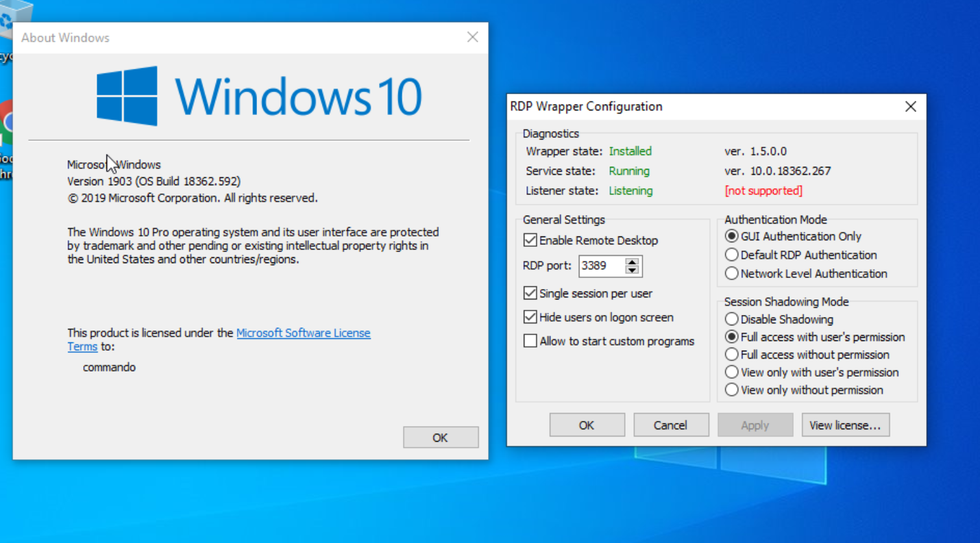
Task: Open View license... button
Action: 845,425
